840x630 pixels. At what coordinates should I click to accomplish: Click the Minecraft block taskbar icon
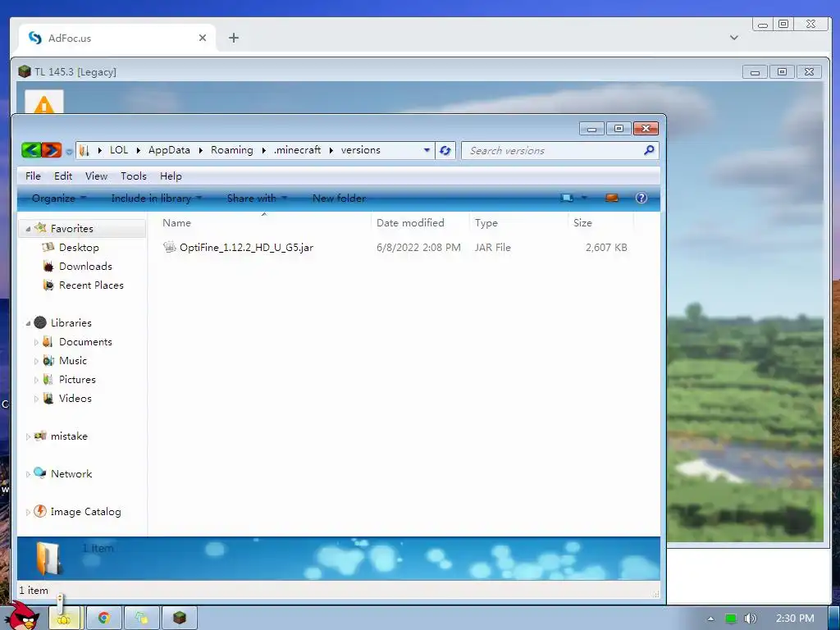180,619
